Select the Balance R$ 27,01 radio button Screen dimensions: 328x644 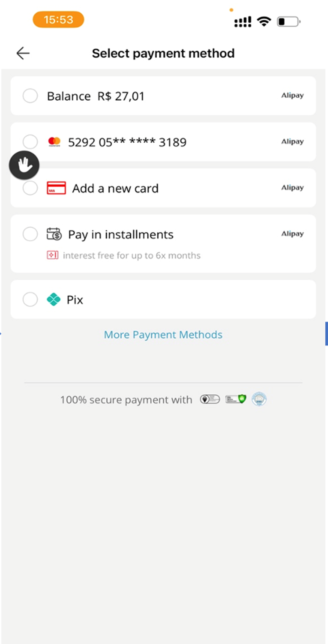point(30,96)
